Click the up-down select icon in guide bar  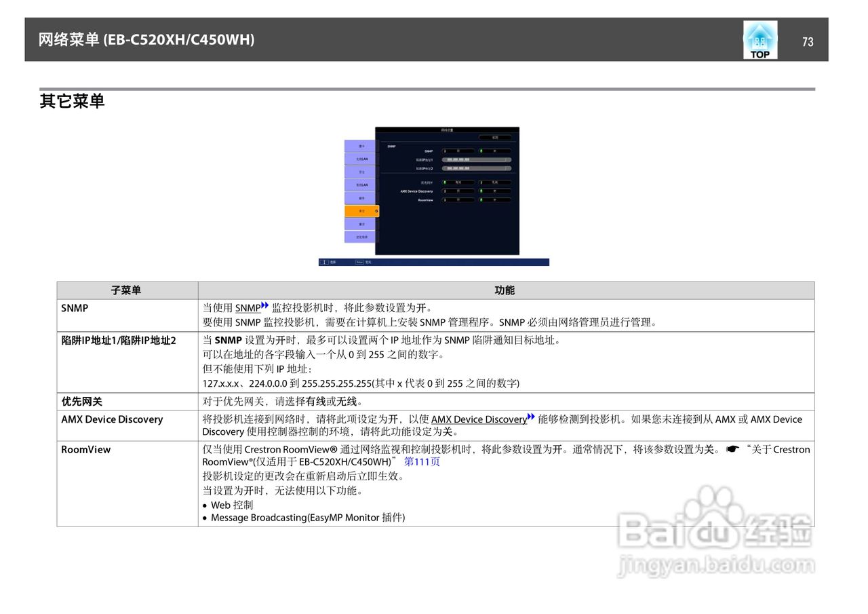click(x=325, y=262)
